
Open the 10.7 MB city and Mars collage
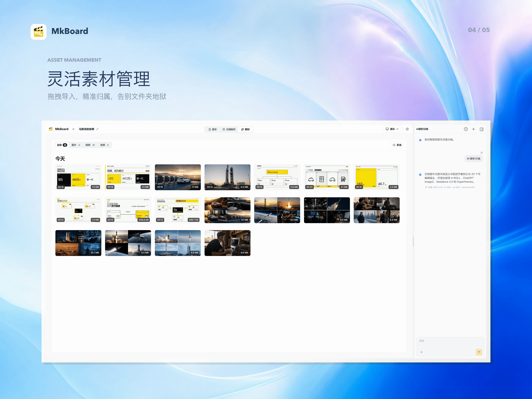pos(78,243)
